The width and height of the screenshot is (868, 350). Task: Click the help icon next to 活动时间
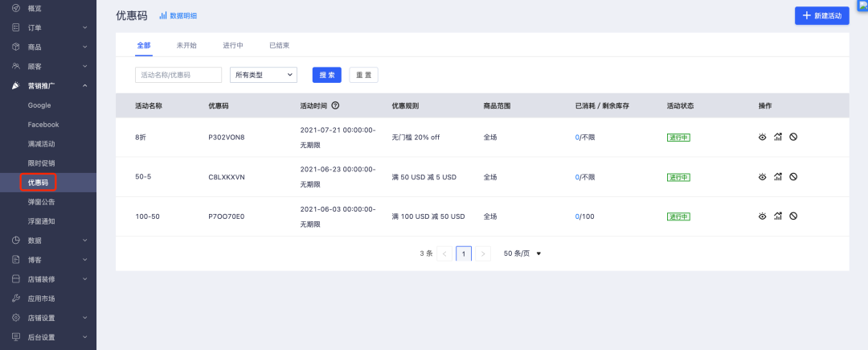[335, 105]
